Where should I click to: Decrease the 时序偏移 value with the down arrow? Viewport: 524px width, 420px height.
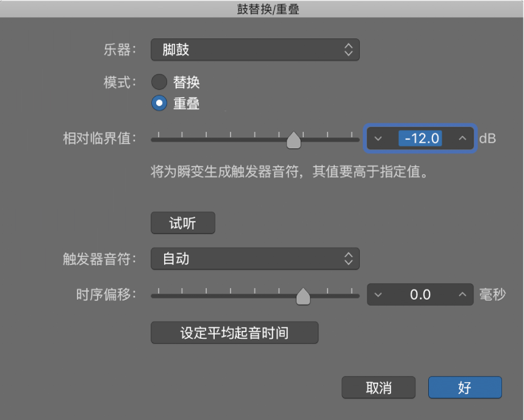pos(378,294)
